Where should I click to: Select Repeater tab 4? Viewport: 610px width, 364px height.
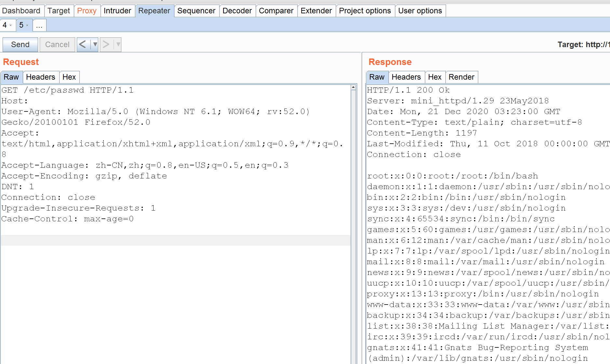[5, 25]
